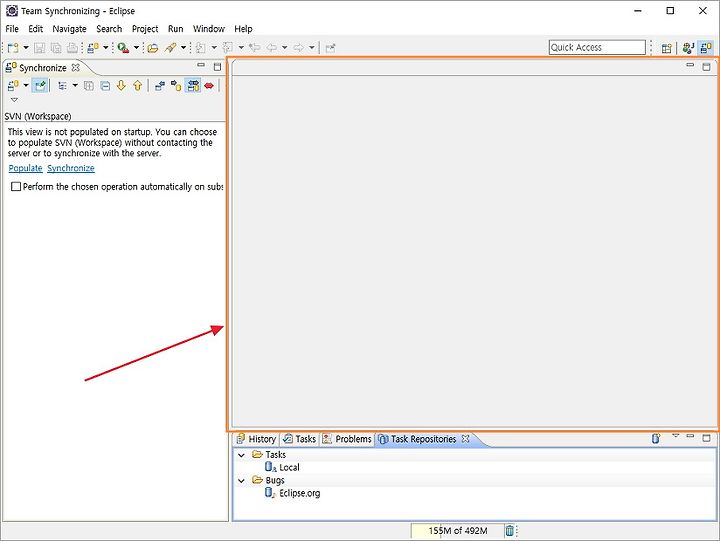The width and height of the screenshot is (720, 541).
Task: Switch to the Problems tab
Action: click(x=347, y=439)
